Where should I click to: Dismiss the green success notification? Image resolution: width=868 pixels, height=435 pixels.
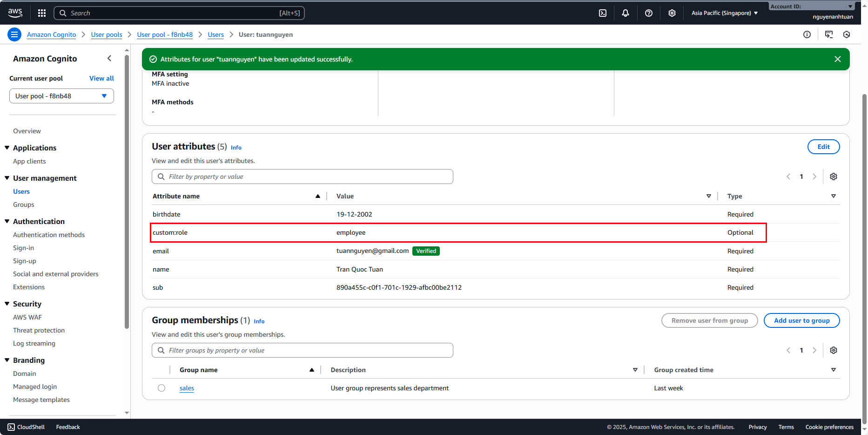tap(838, 59)
